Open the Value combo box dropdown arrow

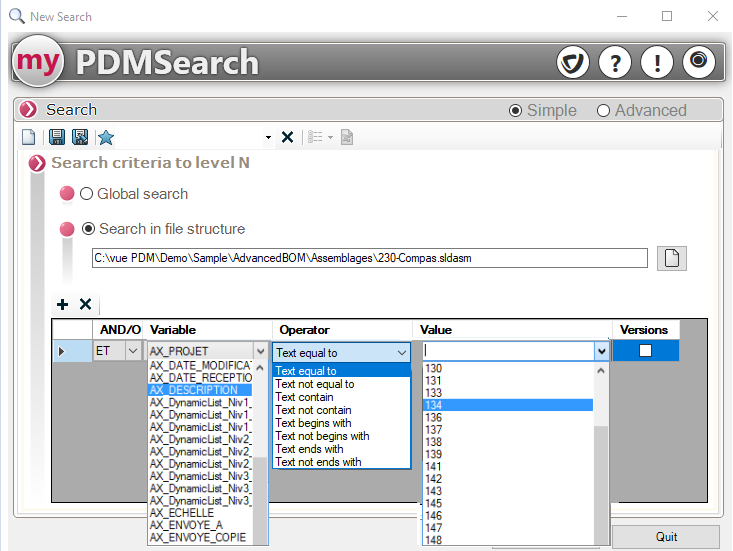pos(601,351)
